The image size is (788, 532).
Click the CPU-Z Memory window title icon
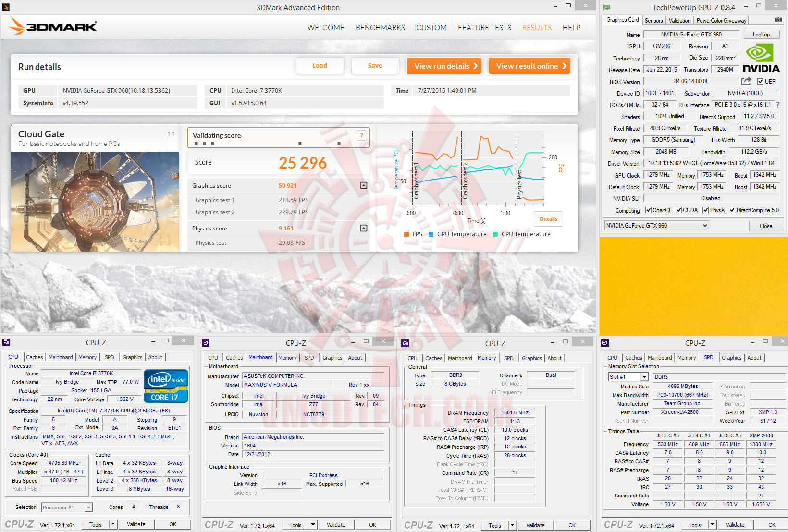pyautogui.click(x=405, y=343)
